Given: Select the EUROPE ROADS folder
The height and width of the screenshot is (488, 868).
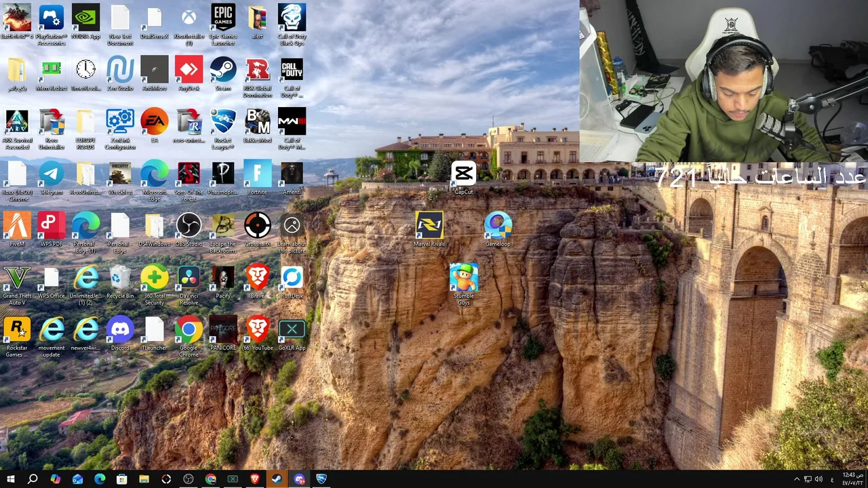Looking at the screenshot, I should pos(85,129).
